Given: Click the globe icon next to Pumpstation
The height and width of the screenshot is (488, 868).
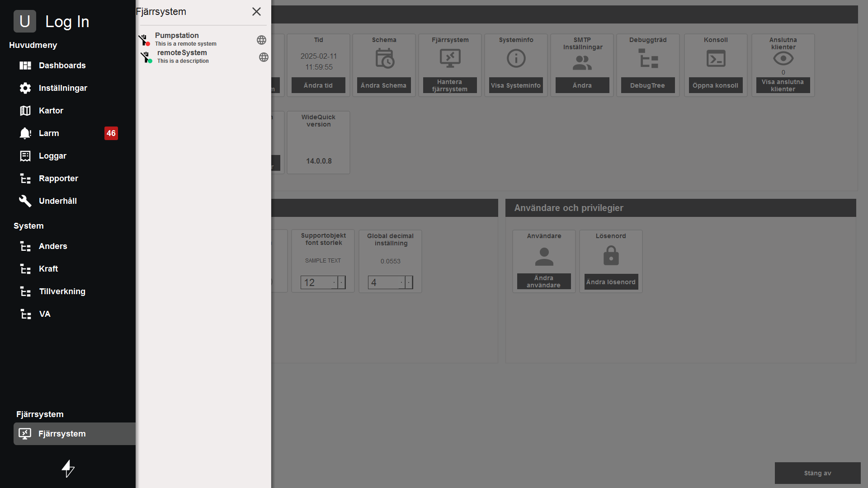Looking at the screenshot, I should (x=261, y=40).
